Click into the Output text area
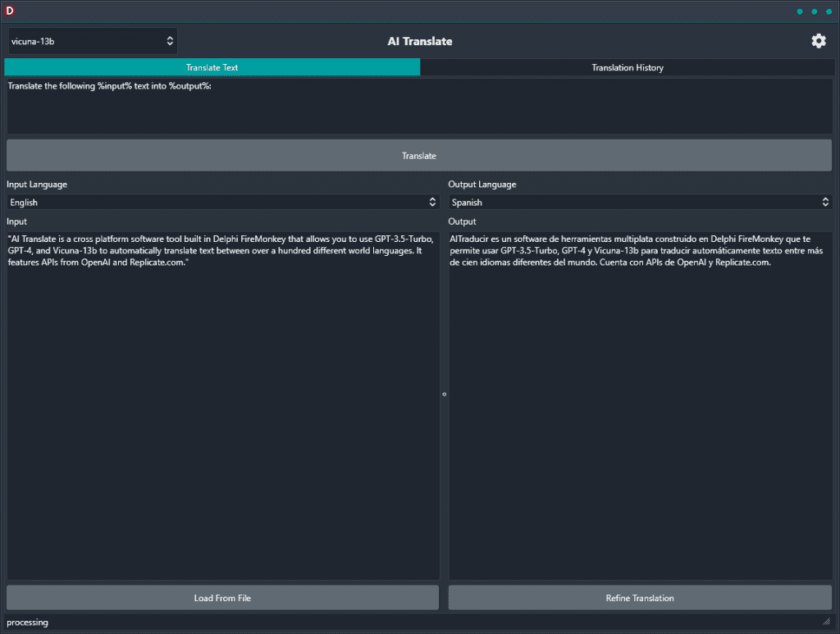The image size is (840, 634). point(640,405)
